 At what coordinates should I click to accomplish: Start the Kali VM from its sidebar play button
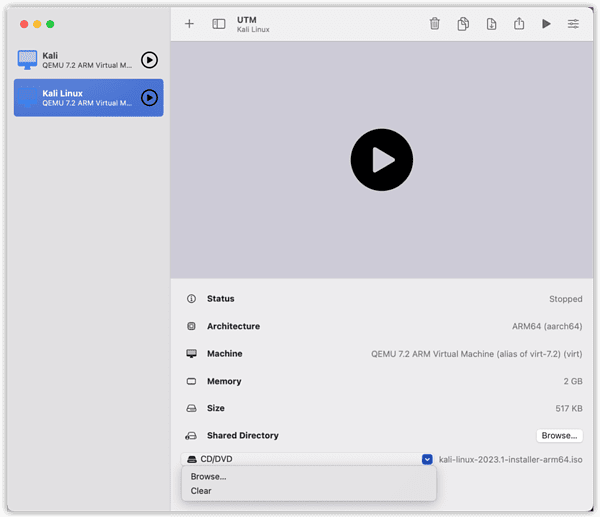click(149, 60)
